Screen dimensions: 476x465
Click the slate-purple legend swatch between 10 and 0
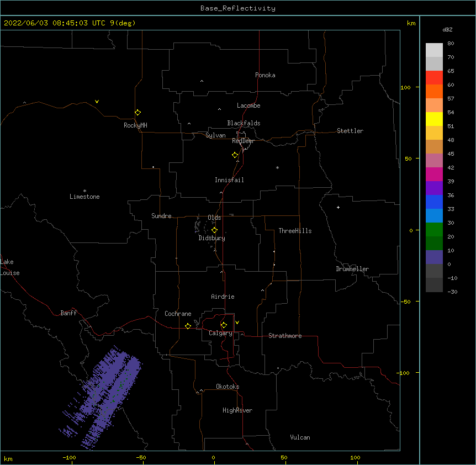[x=434, y=257]
